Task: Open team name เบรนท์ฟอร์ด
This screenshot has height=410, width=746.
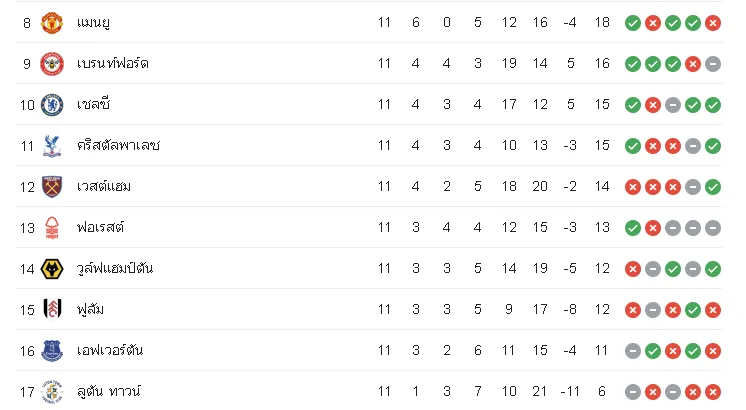Action: [113, 63]
